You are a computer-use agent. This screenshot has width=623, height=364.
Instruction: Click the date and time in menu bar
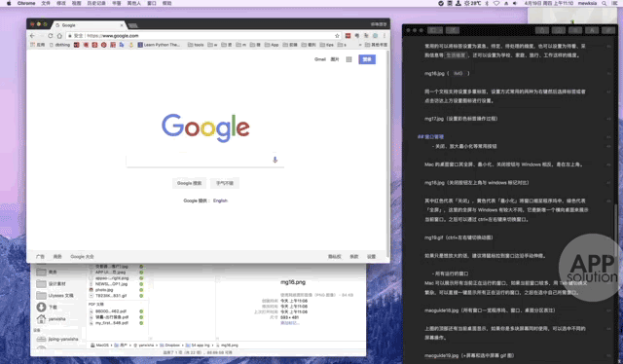coord(548,3)
